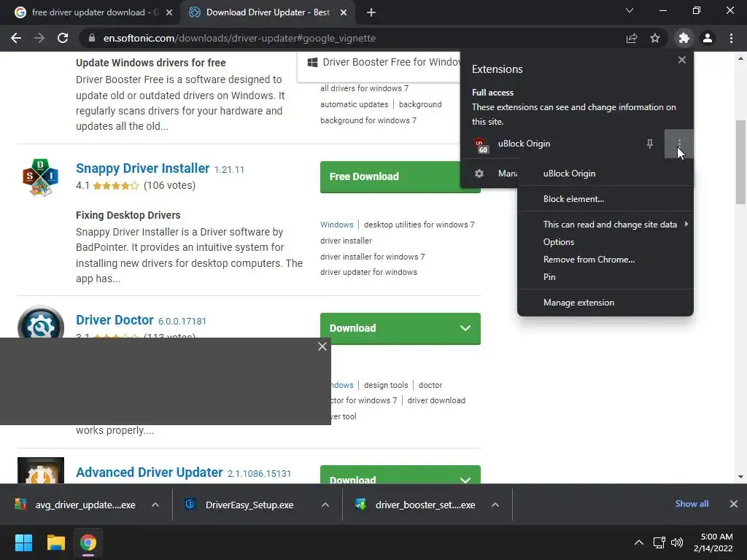Click Snappy Driver Installer logo thumbnail
This screenshot has height=560, width=747.
click(41, 177)
